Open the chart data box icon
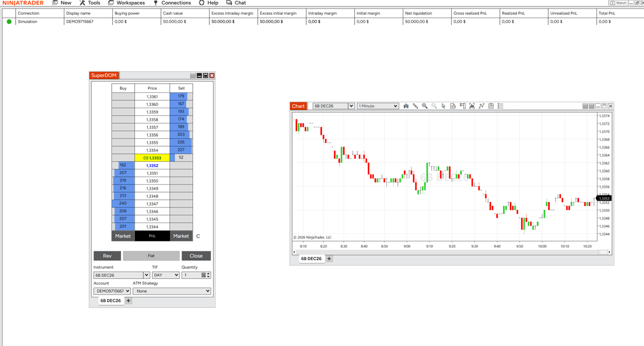644x346 pixels. [x=453, y=106]
